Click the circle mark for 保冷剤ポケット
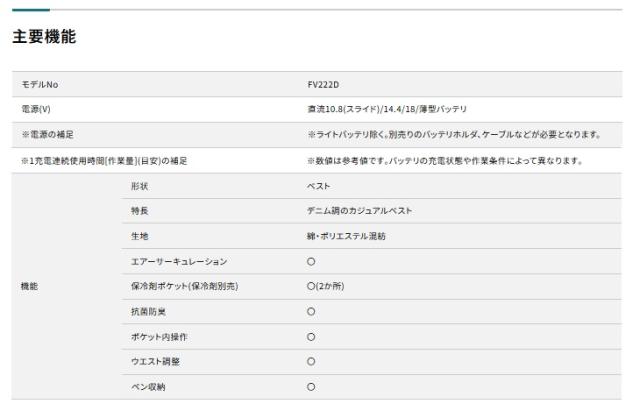The height and width of the screenshot is (404, 640). pyautogui.click(x=311, y=286)
